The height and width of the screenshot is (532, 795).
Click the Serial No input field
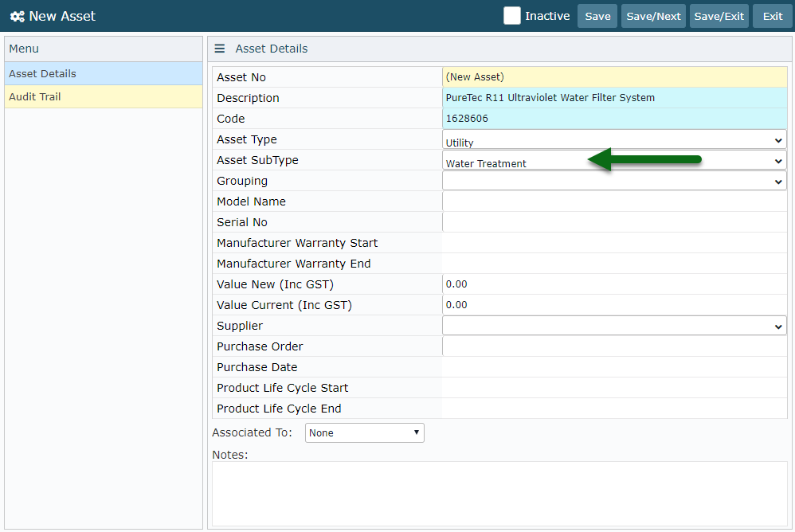614,222
